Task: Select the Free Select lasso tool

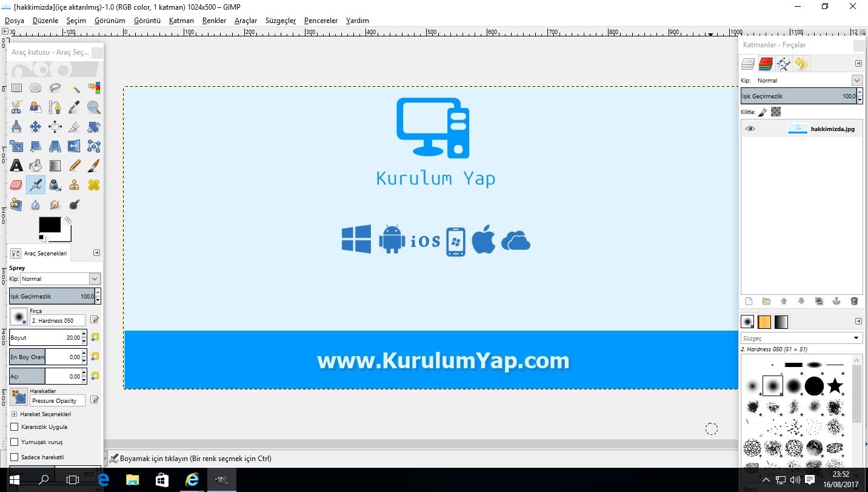Action: (55, 88)
